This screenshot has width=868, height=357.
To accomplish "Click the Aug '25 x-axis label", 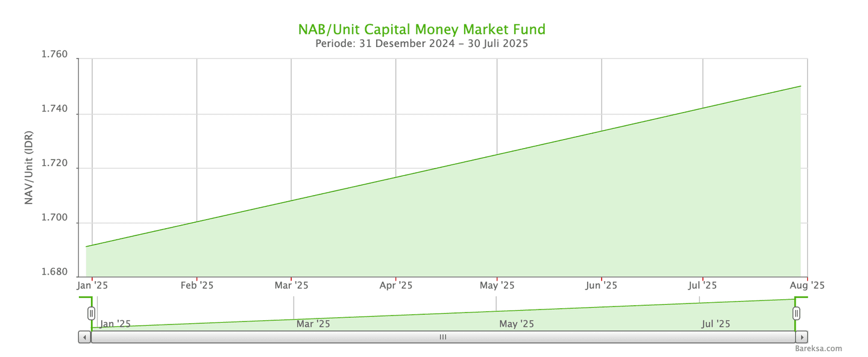I will click(x=808, y=285).
